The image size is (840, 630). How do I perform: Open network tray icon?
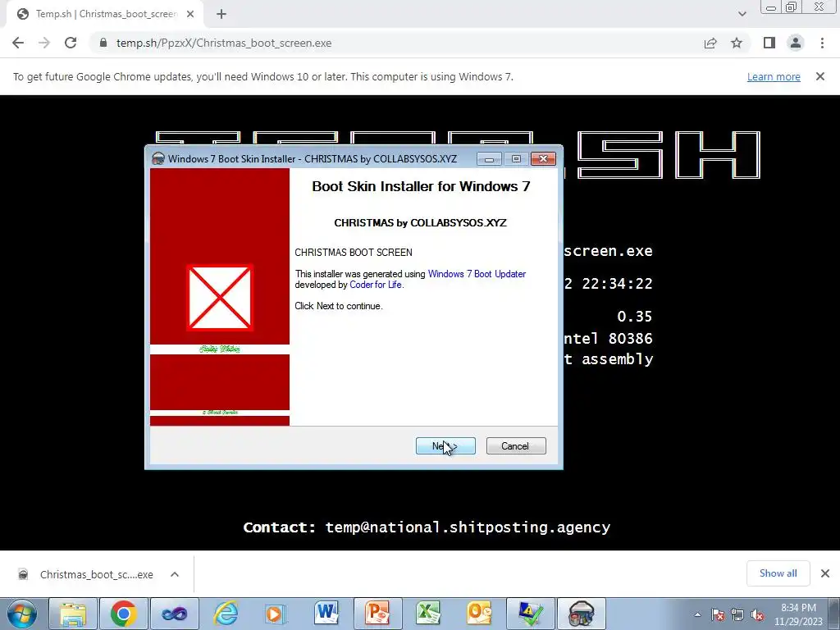[737, 615]
